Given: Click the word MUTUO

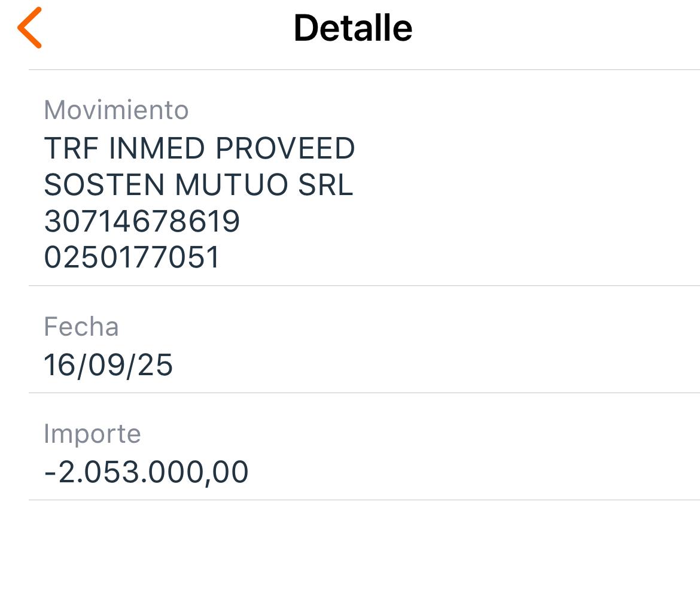Looking at the screenshot, I should click(x=232, y=185).
